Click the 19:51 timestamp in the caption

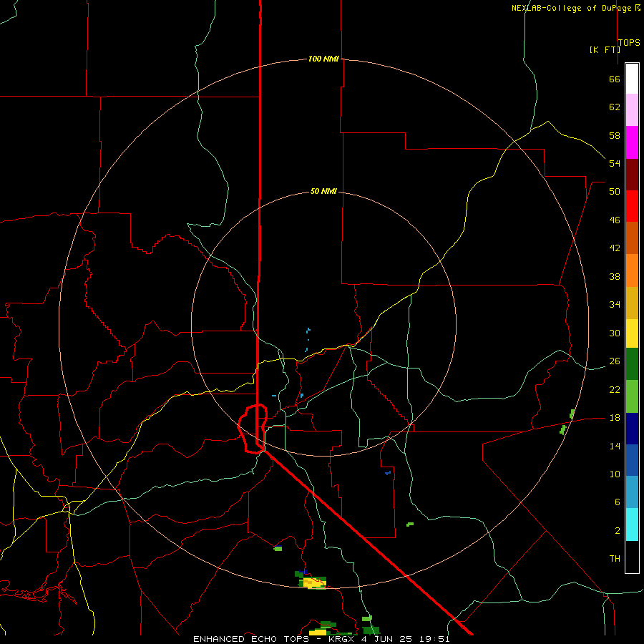(x=434, y=639)
